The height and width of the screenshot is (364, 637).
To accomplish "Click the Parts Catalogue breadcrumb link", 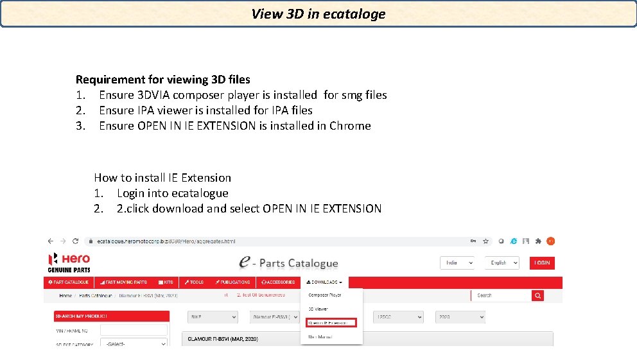I will tap(96, 295).
